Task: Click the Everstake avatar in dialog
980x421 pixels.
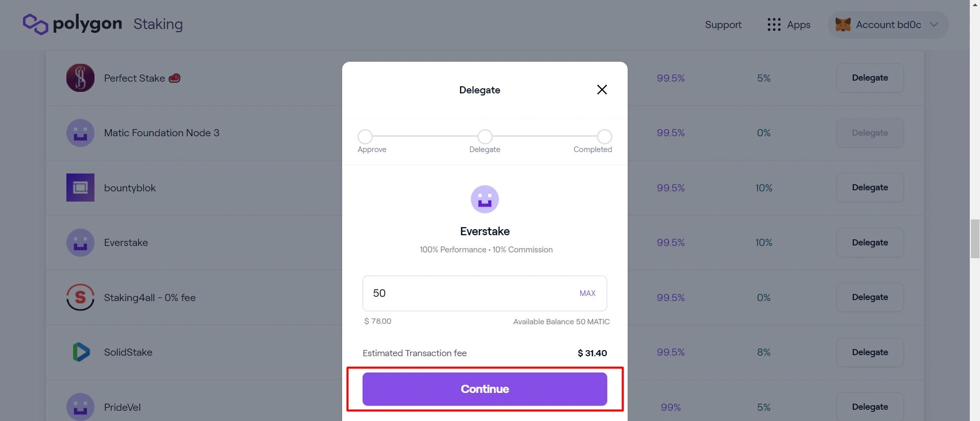Action: click(485, 199)
